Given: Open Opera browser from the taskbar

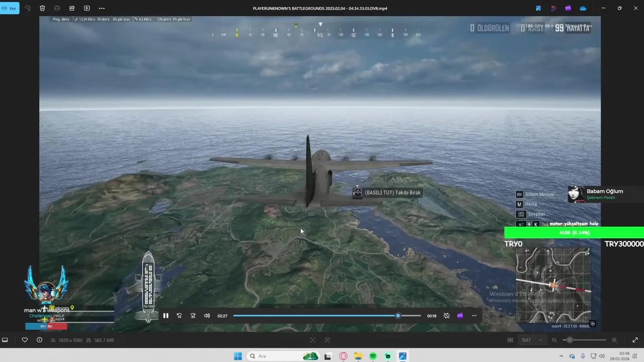Looking at the screenshot, I should coord(343,356).
